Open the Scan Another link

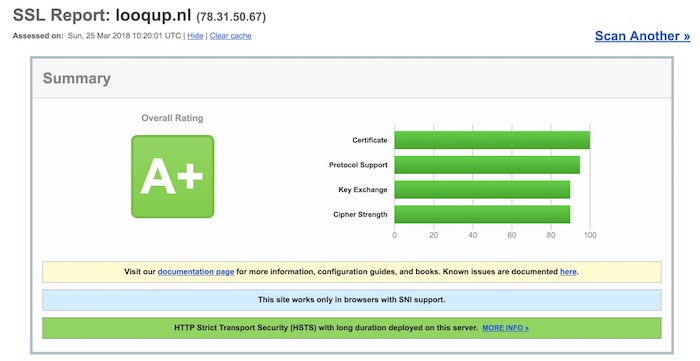click(642, 36)
